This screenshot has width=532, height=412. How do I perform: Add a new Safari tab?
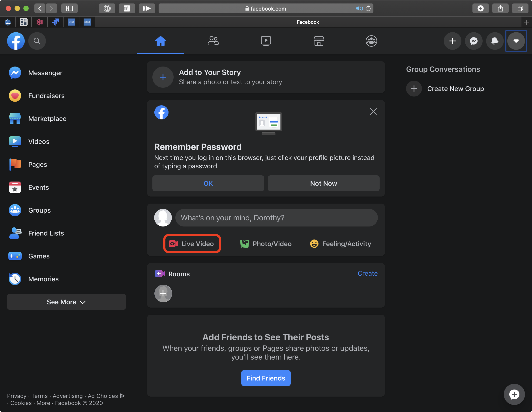(526, 22)
